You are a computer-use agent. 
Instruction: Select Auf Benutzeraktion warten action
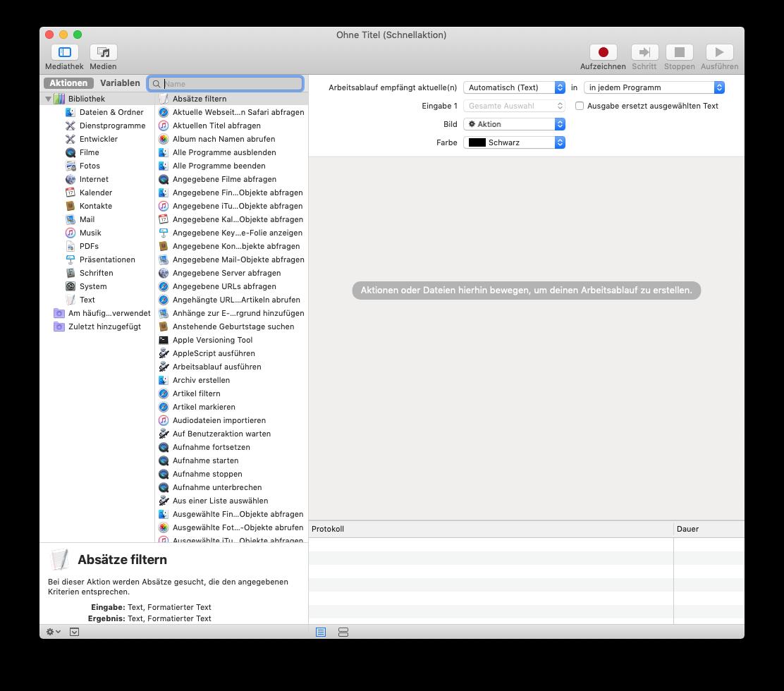(231, 434)
